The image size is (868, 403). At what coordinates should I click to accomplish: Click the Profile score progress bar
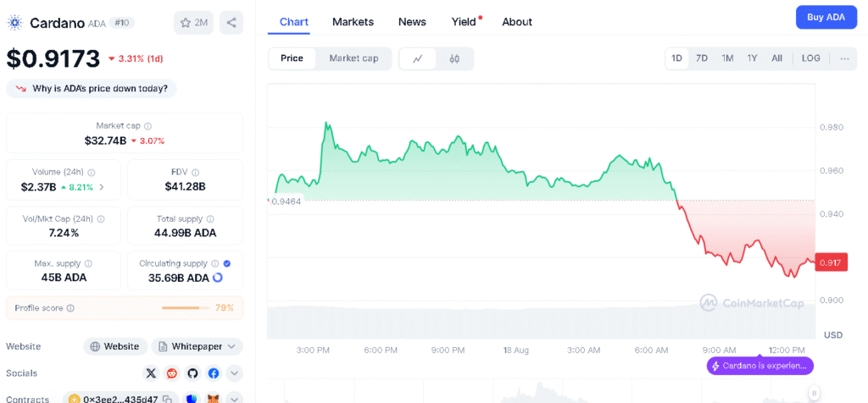pos(186,308)
